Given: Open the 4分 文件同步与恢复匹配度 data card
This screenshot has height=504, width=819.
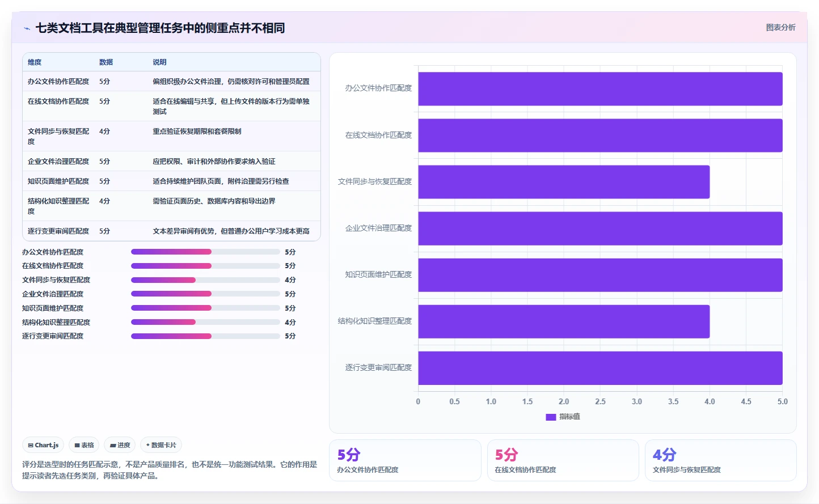Looking at the screenshot, I should 720,460.
